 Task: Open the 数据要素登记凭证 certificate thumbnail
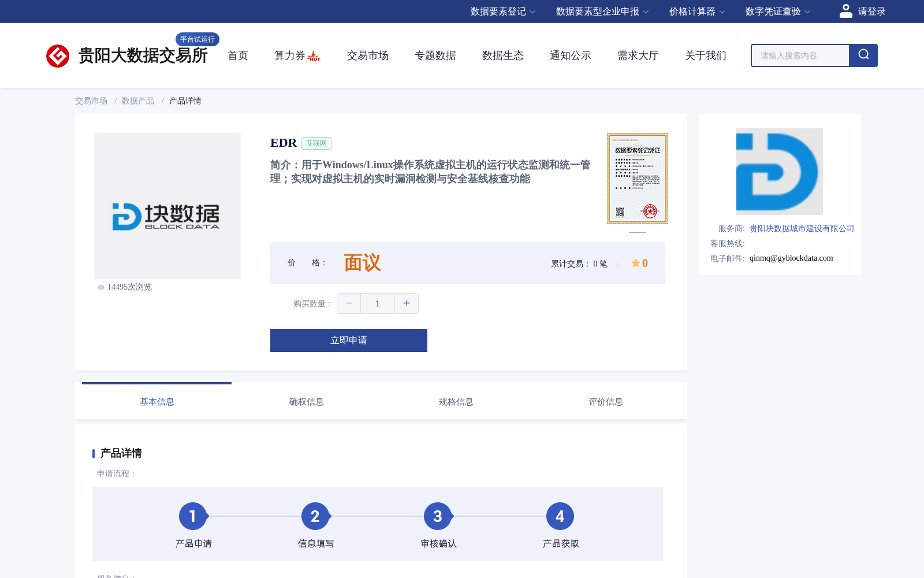[x=638, y=179]
